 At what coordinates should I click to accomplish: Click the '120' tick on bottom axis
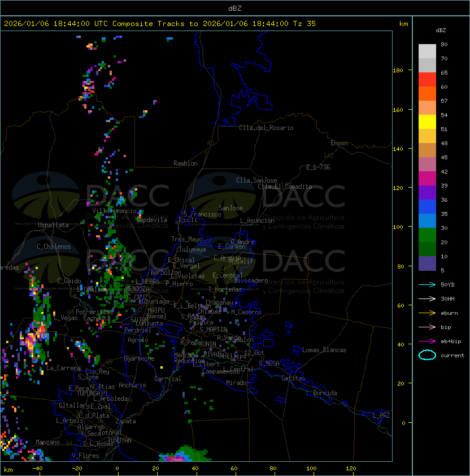(x=351, y=469)
